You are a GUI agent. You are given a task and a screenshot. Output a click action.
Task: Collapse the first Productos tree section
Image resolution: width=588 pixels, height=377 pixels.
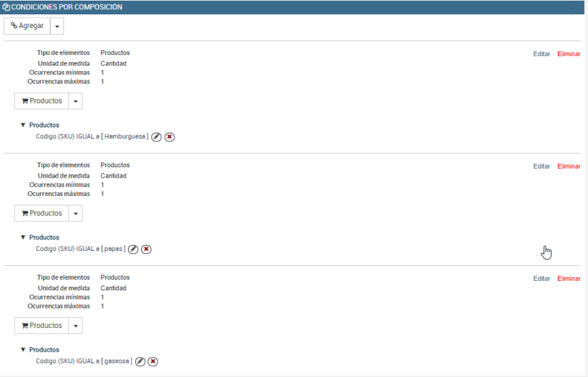pos(23,125)
